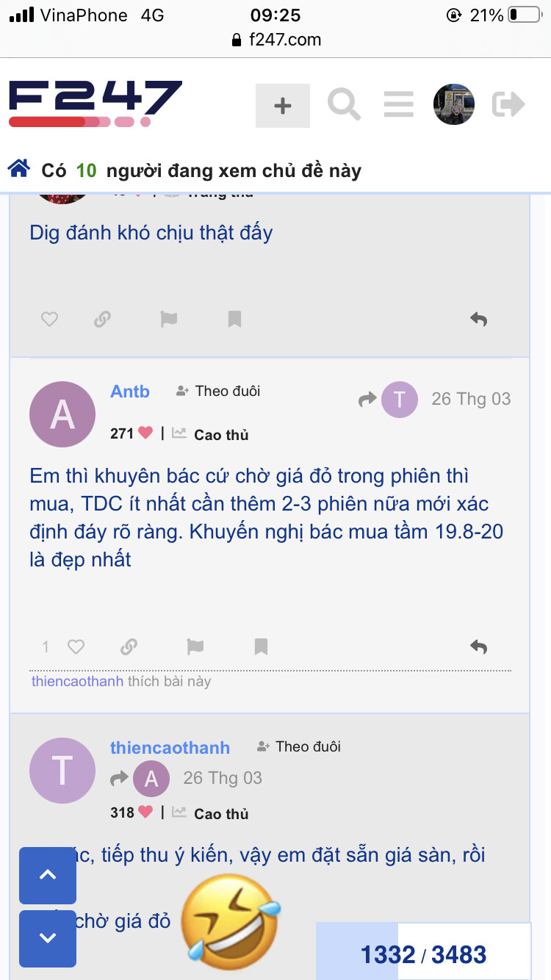This screenshot has width=551, height=980.
Task: Reply to the Dig post
Action: 478,319
